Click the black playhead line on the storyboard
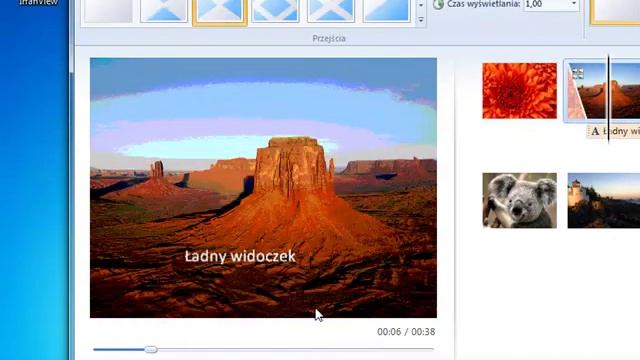Screen dimensions: 640x360 point(609,98)
